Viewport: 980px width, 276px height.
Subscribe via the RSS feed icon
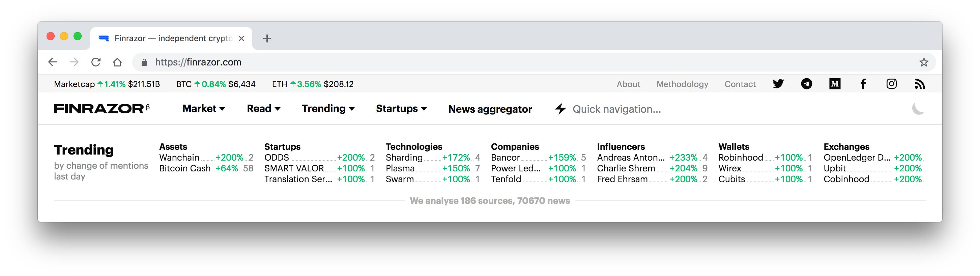coord(920,84)
